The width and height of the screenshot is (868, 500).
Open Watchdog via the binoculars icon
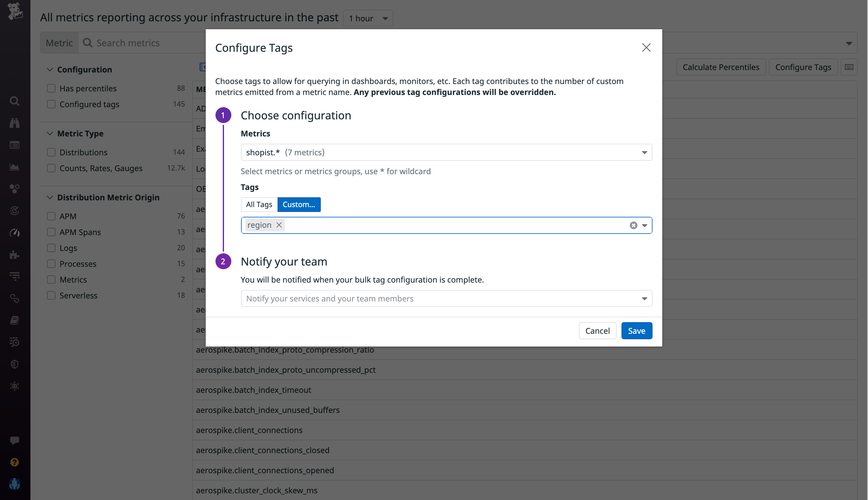click(x=14, y=123)
